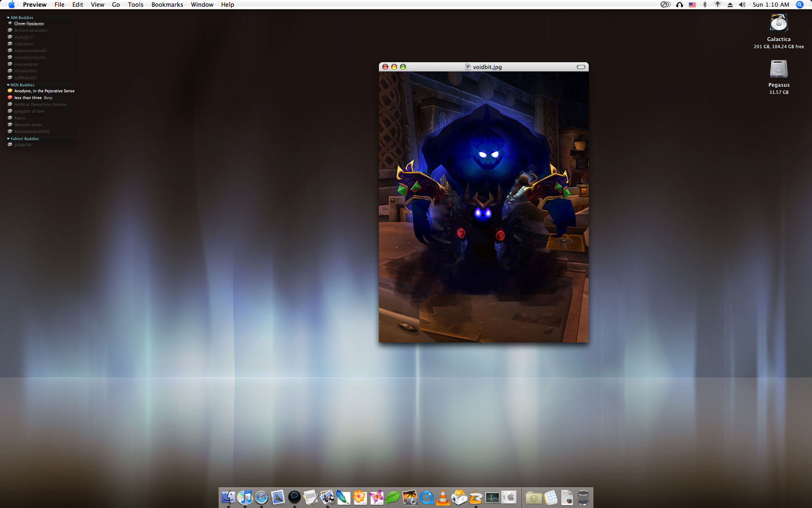Open the AirPort status menu

tap(718, 5)
